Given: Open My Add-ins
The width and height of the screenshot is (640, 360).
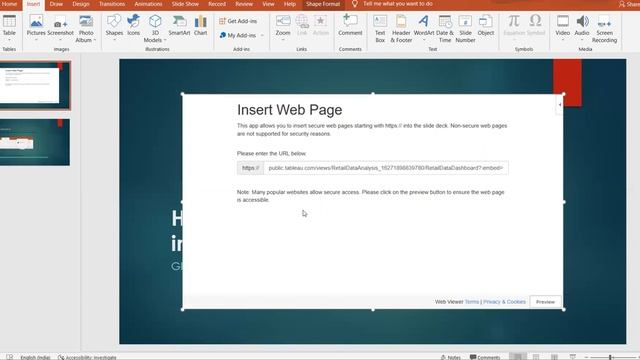Looking at the screenshot, I should pyautogui.click(x=238, y=36).
